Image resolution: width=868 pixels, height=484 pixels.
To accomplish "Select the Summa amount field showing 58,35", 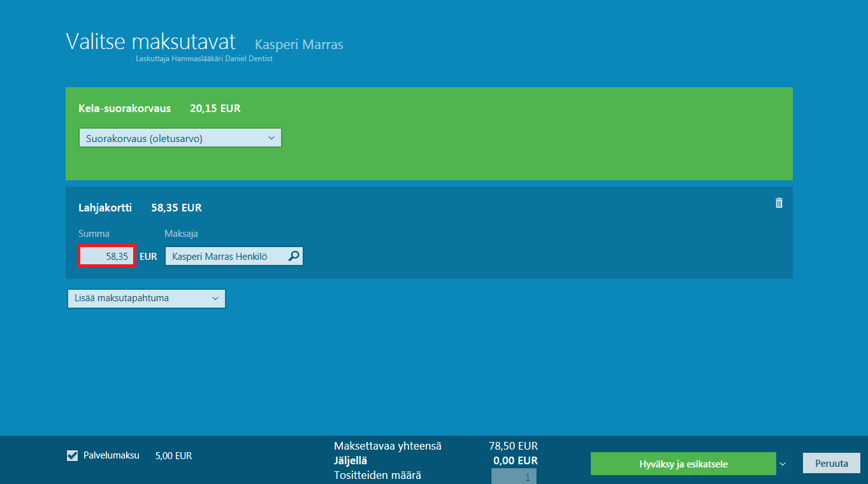I will click(107, 256).
